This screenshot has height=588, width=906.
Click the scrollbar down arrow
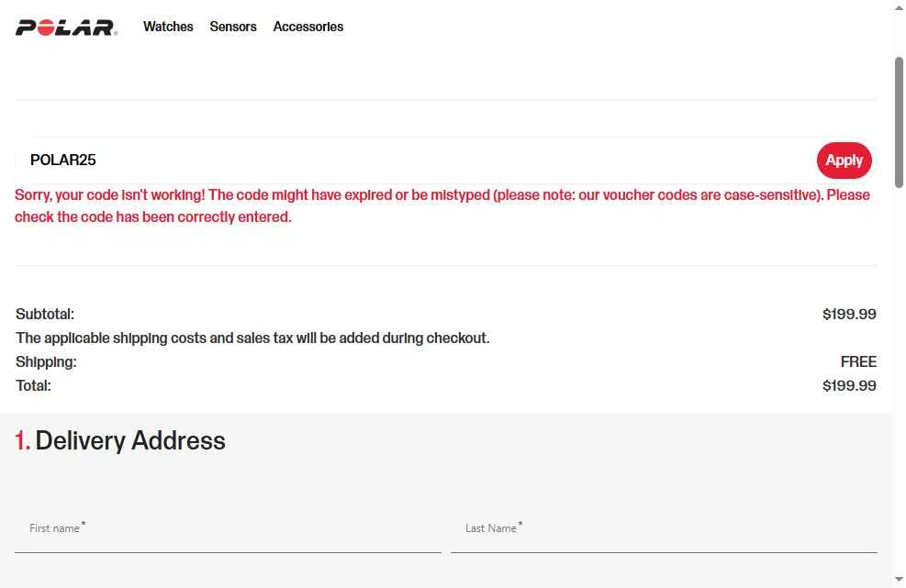(899, 579)
